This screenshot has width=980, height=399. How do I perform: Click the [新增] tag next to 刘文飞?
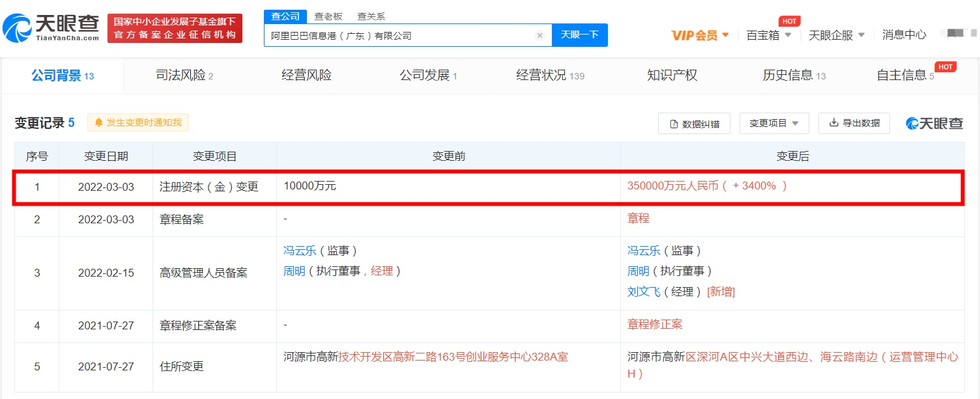[x=721, y=292]
